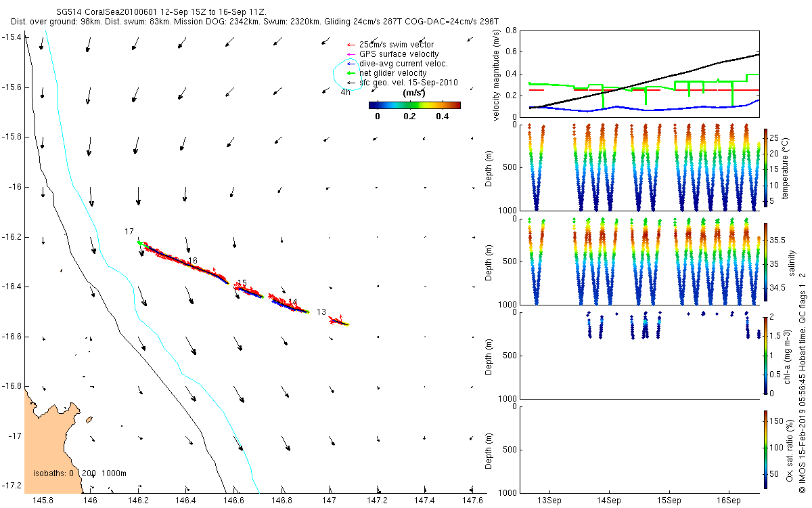Select the black sfc geo. vel. legend arrow
Screen dimensions: 812x508
tap(350, 83)
